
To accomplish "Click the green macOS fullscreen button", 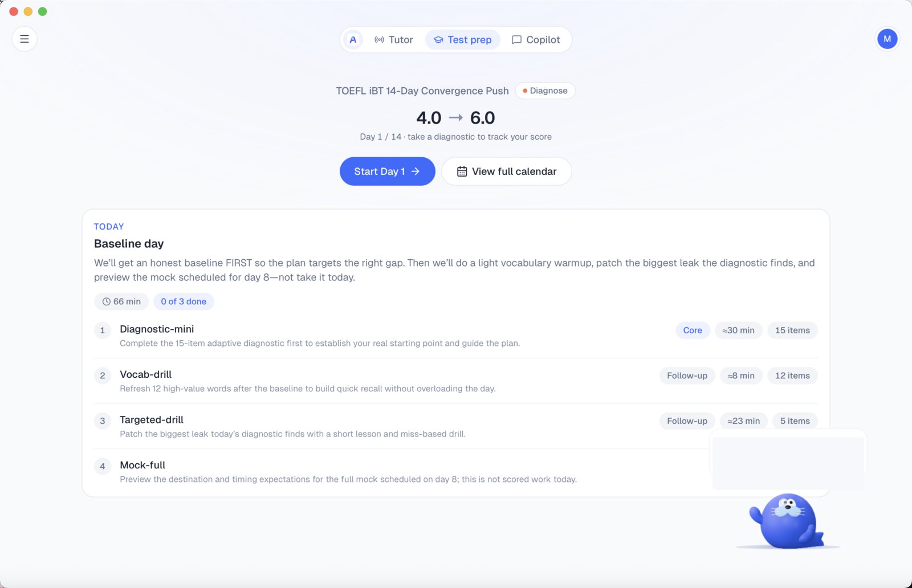I will pos(42,11).
